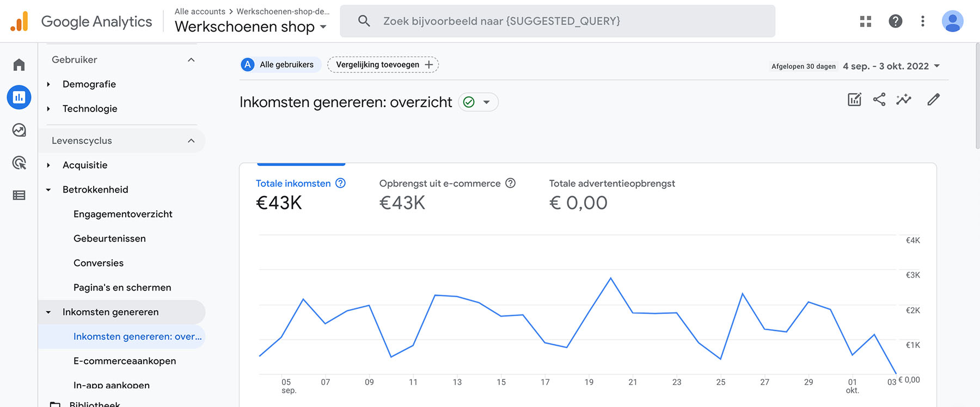Click into the search input field

[558, 21]
